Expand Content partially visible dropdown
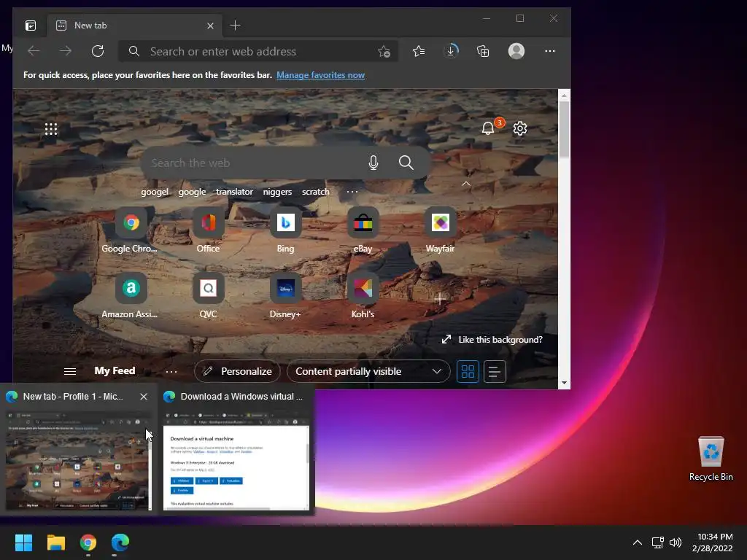The image size is (747, 560). tap(368, 371)
